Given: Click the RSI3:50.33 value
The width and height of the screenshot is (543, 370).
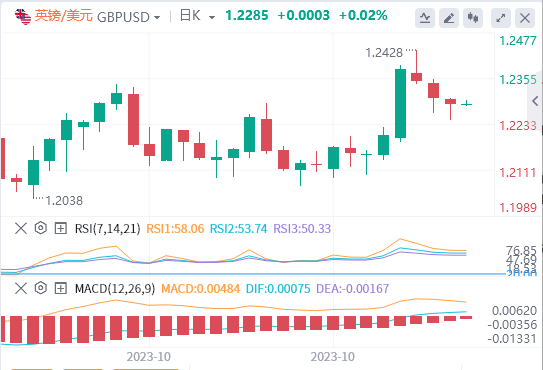Looking at the screenshot, I should point(302,229).
